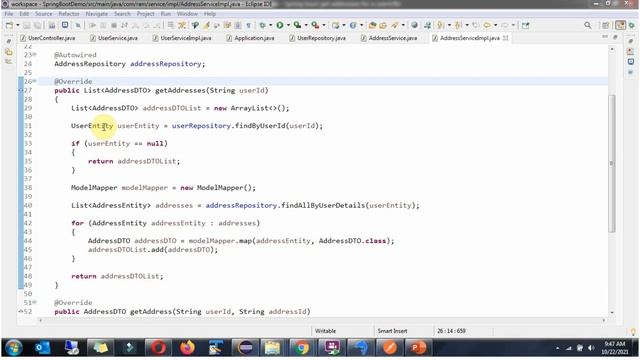640x360 pixels.
Task: Click the Quick Access search magnifier
Action: pos(588,25)
